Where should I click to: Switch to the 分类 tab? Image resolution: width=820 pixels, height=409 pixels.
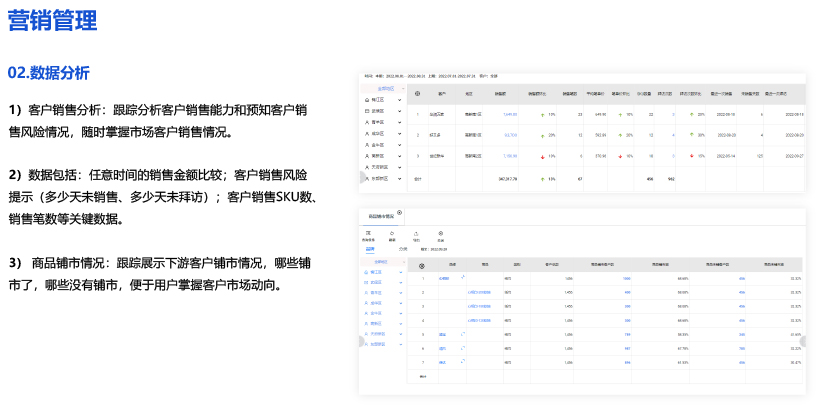point(402,247)
